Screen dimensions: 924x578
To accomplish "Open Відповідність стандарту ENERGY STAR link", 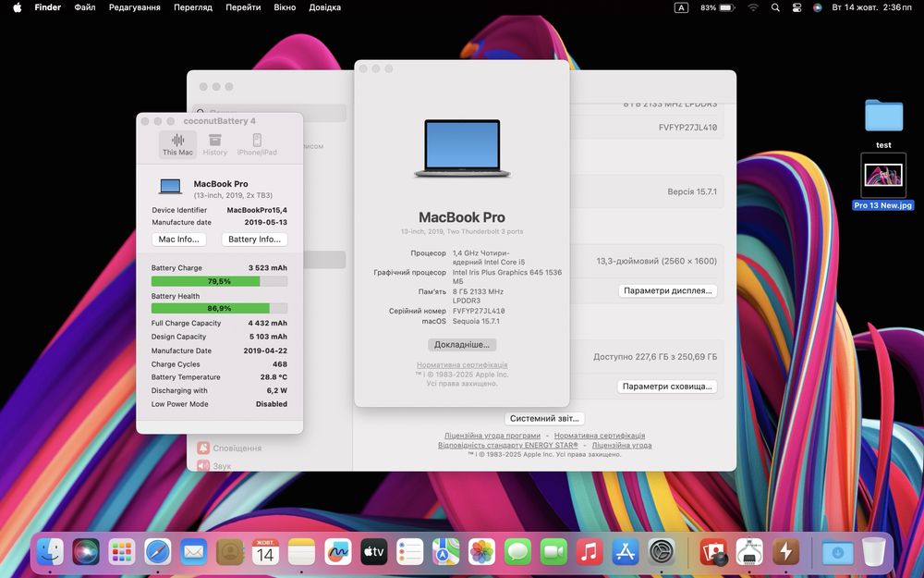I will (508, 446).
